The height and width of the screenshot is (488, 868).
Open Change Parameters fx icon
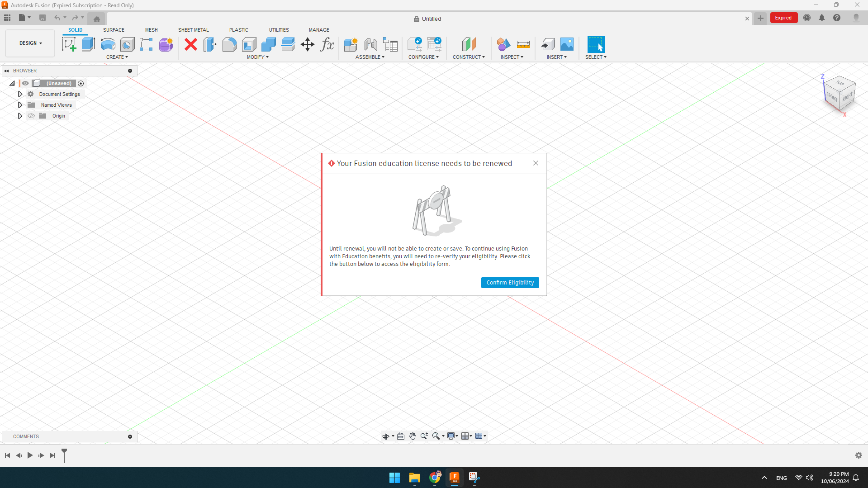(x=327, y=44)
